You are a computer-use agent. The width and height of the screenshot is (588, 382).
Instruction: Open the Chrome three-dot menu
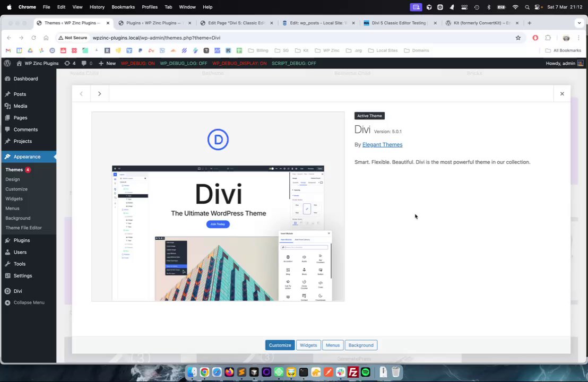click(x=578, y=38)
